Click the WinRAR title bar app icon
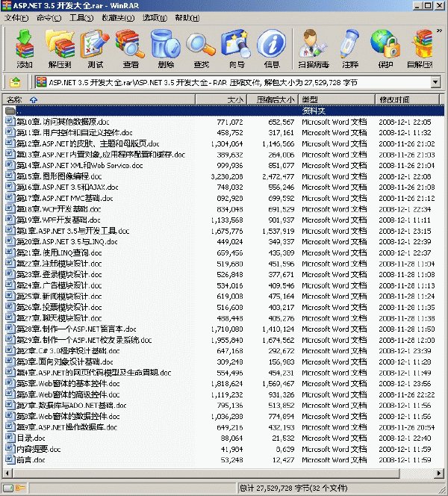This screenshot has width=448, height=496. [6, 5]
